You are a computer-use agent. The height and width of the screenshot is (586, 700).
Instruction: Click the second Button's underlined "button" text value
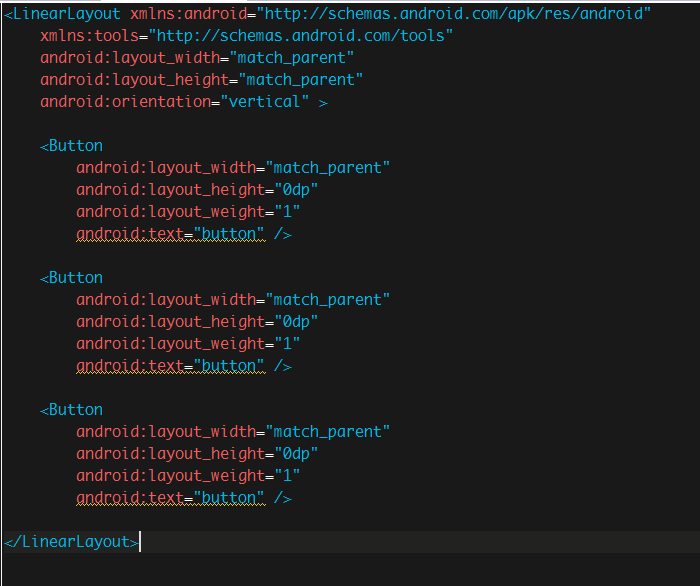coord(229,366)
